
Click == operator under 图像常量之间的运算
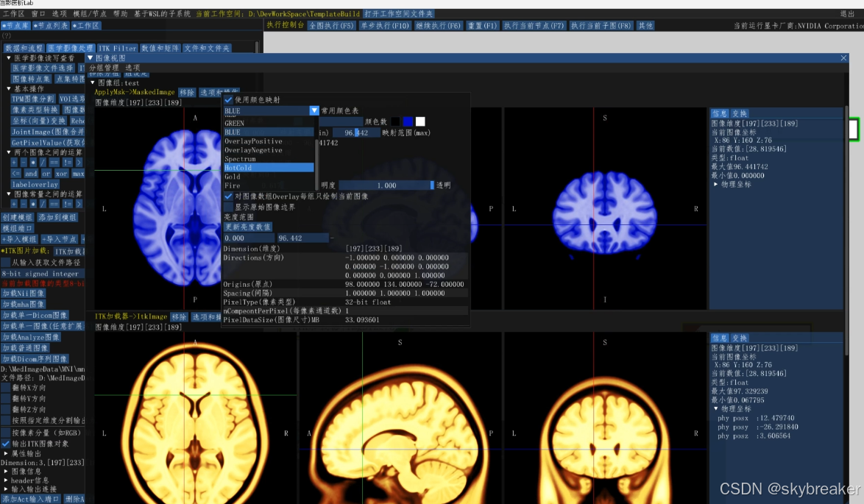(54, 204)
